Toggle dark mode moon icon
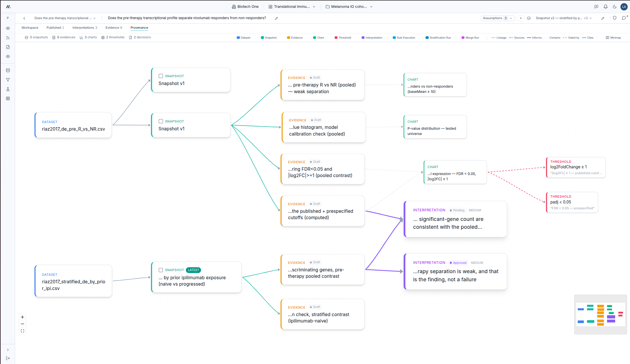Viewport: 630px width, 364px height. [x=615, y=7]
